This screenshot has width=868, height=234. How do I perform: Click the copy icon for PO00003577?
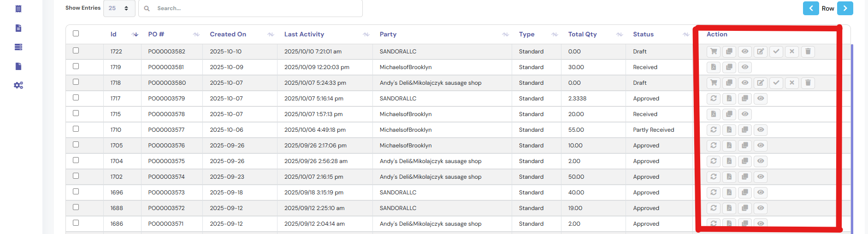[745, 130]
